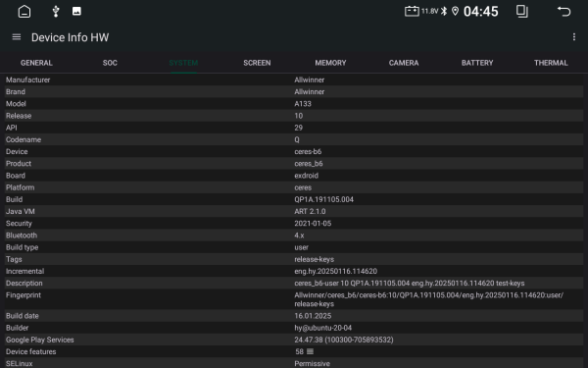Viewport: 588px width, 368px height.
Task: Tap the API value 29
Action: [299, 128]
